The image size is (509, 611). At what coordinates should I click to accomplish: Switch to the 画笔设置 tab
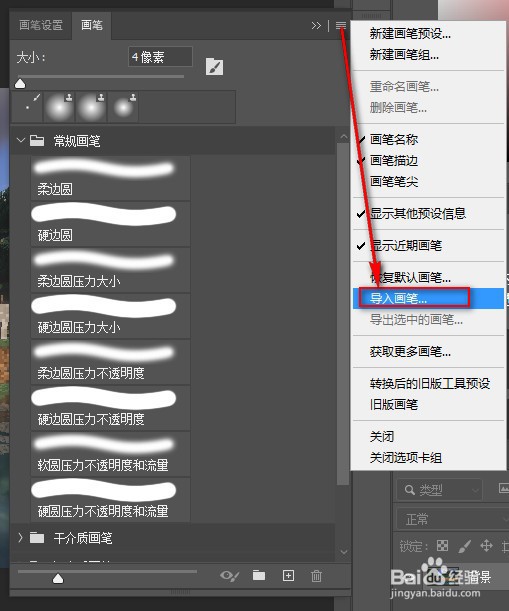coord(41,25)
